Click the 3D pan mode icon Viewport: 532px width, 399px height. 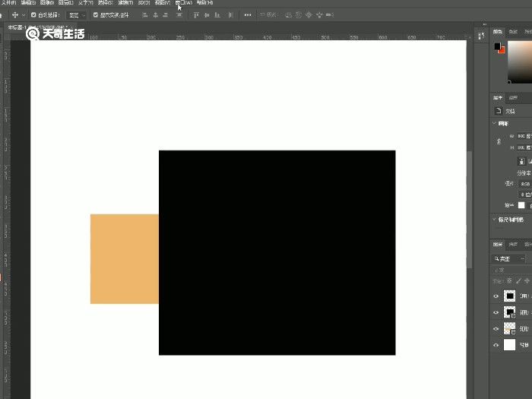[x=309, y=15]
